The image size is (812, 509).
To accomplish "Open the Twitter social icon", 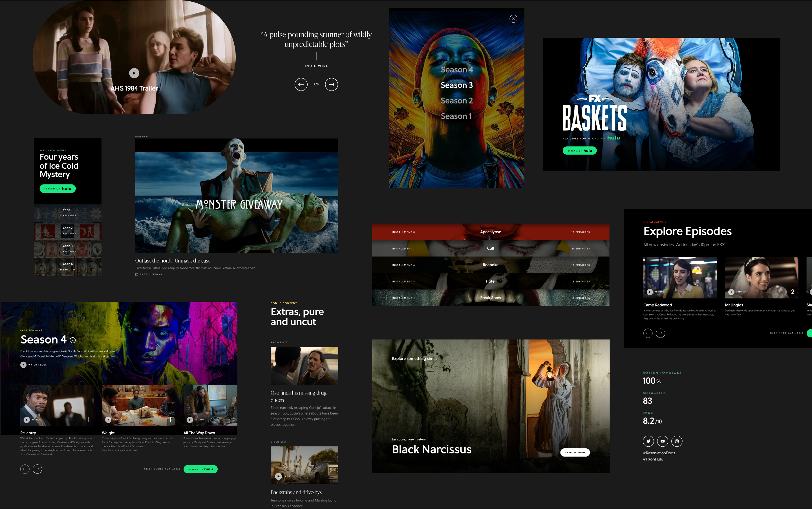I will [648, 441].
